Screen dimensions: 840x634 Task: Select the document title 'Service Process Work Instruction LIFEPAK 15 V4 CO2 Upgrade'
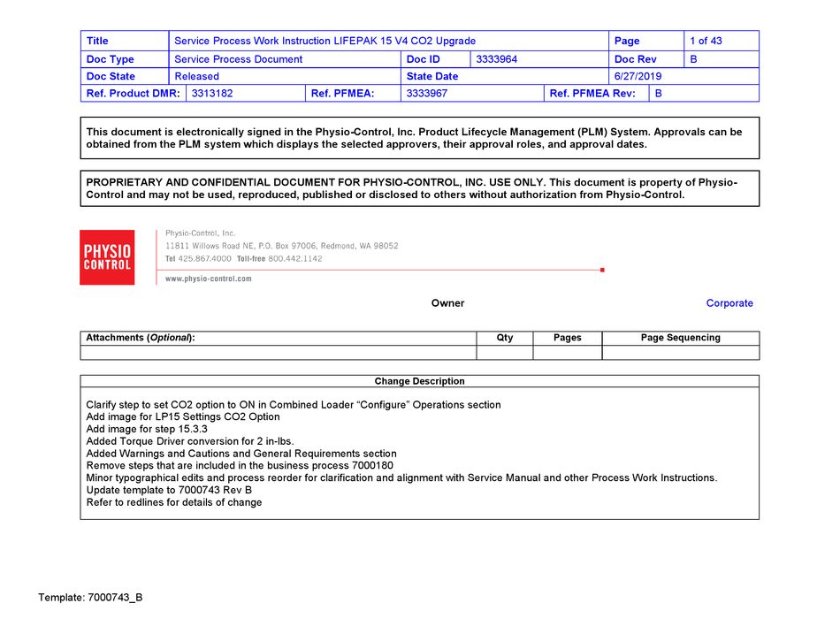pos(325,41)
